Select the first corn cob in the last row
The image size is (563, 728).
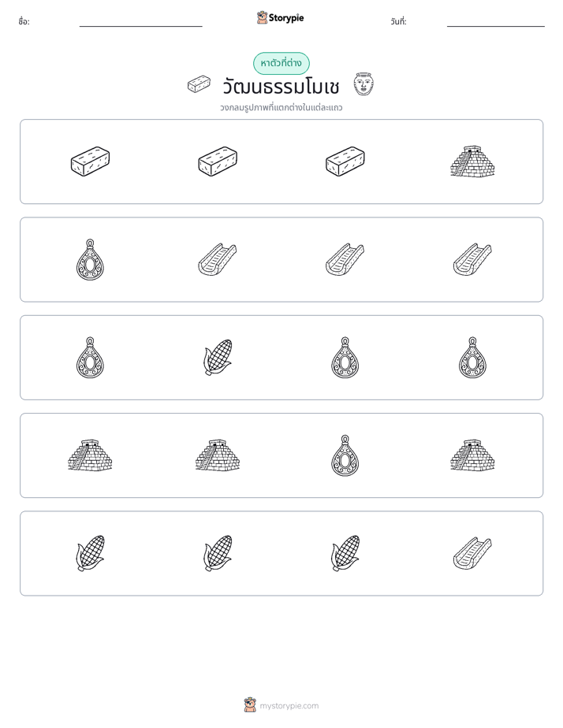tap(90, 553)
